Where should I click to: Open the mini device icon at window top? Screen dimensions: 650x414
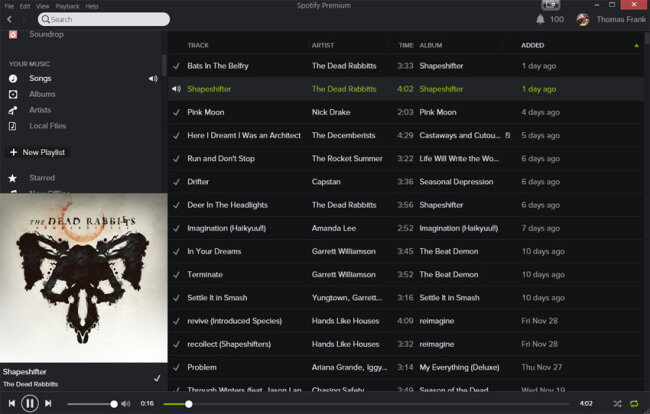551,5
